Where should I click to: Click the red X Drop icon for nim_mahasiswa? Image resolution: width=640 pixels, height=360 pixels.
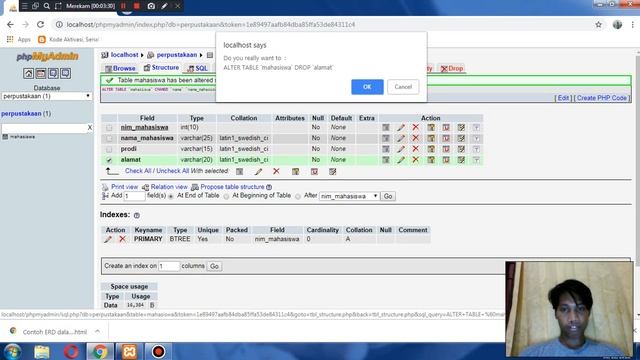(x=416, y=127)
